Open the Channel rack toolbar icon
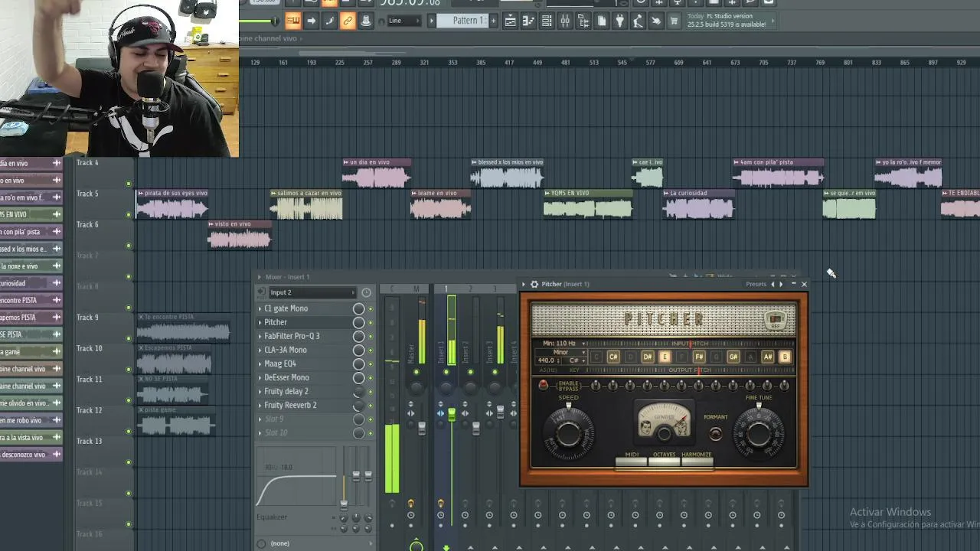Screen dimensions: 980x551 547,21
